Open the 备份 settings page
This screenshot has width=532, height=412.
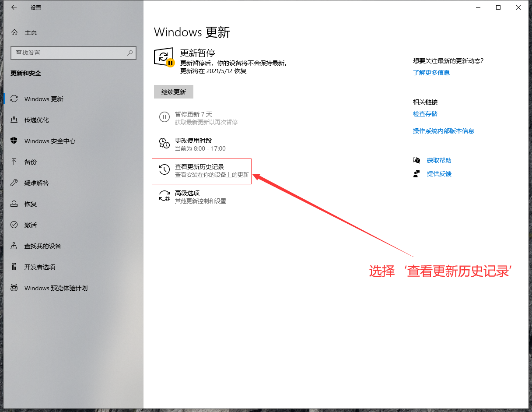pos(73,162)
